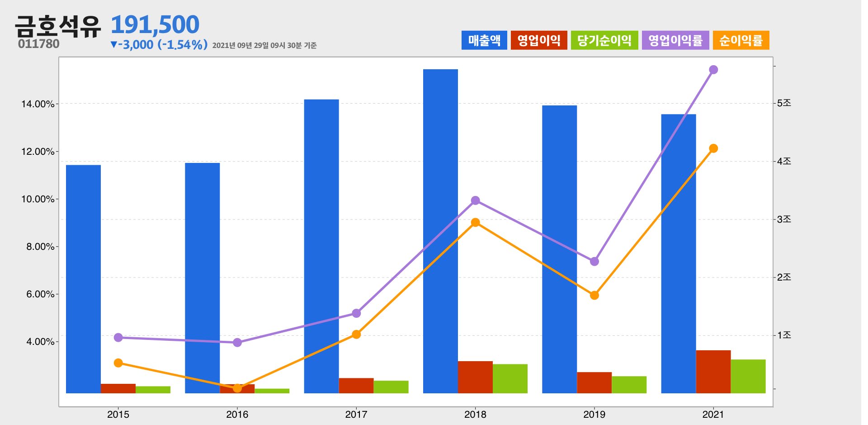Click the 5조 right axis label
Screen dimensions: 868x425
784,103
